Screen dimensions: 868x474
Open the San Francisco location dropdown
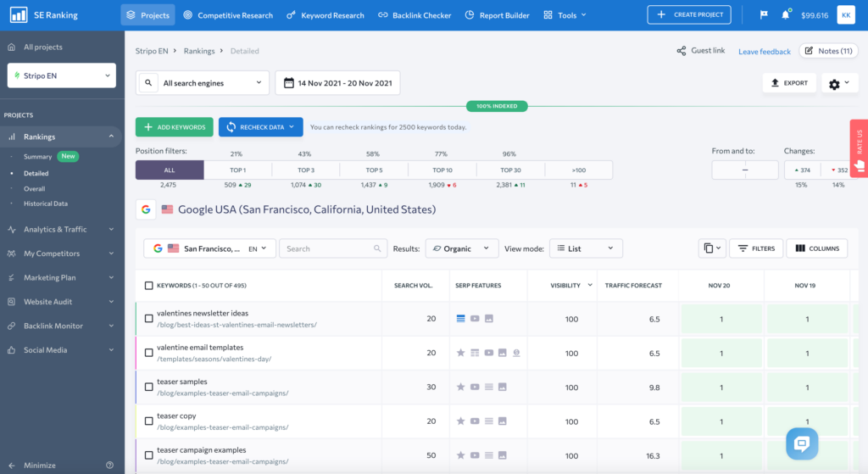pyautogui.click(x=210, y=248)
